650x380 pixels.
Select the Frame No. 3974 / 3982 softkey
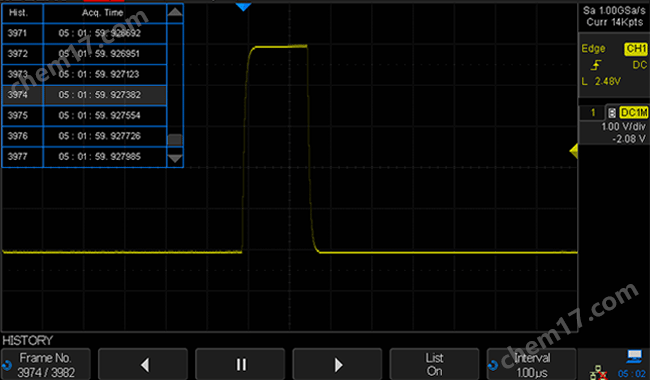point(46,364)
